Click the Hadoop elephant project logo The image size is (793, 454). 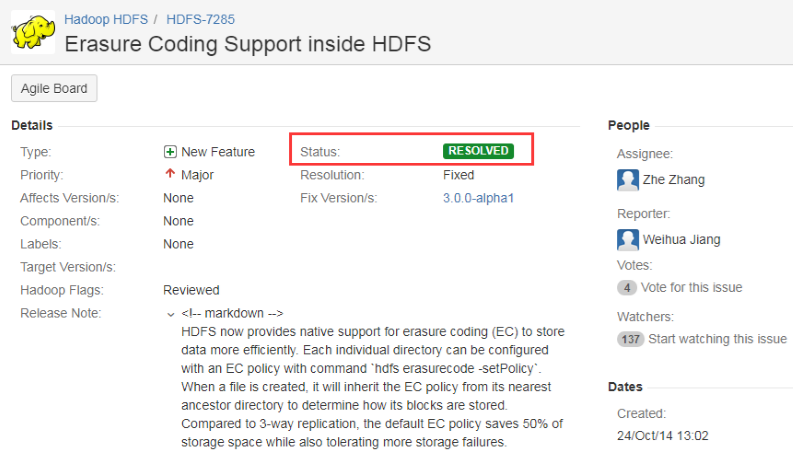[32, 31]
